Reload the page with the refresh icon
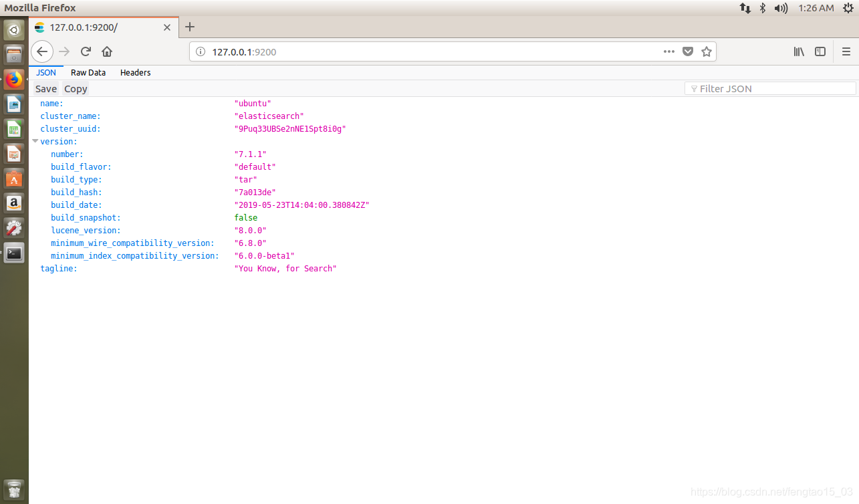Screen dimensions: 859x504 pos(86,51)
